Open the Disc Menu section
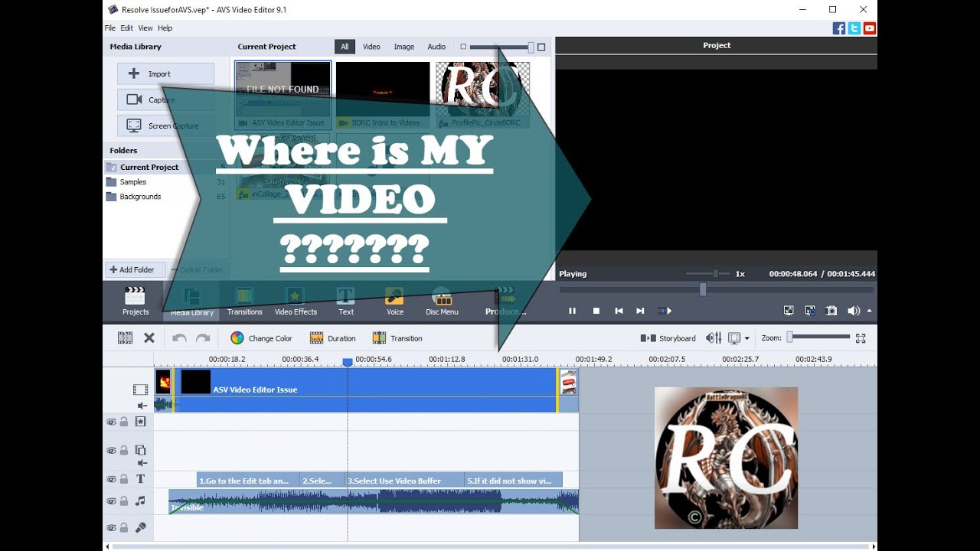Image resolution: width=980 pixels, height=551 pixels. pos(442,301)
